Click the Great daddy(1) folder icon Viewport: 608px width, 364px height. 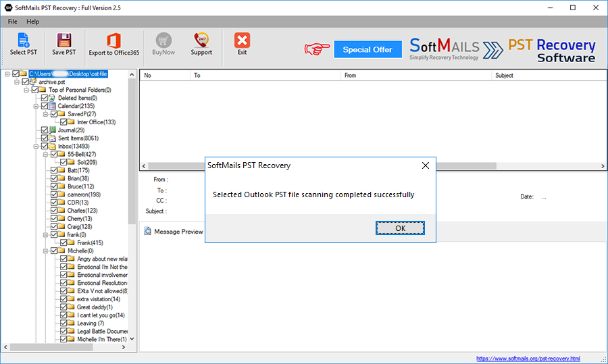71,307
